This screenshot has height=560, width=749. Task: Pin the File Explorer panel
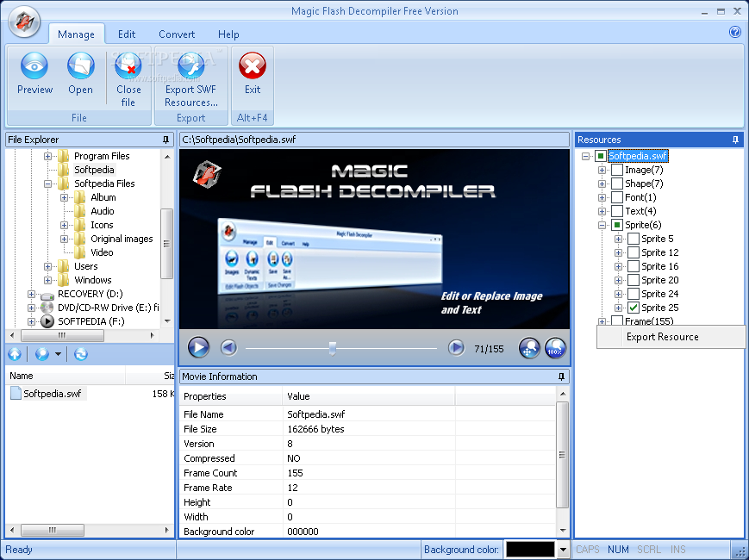click(x=165, y=140)
